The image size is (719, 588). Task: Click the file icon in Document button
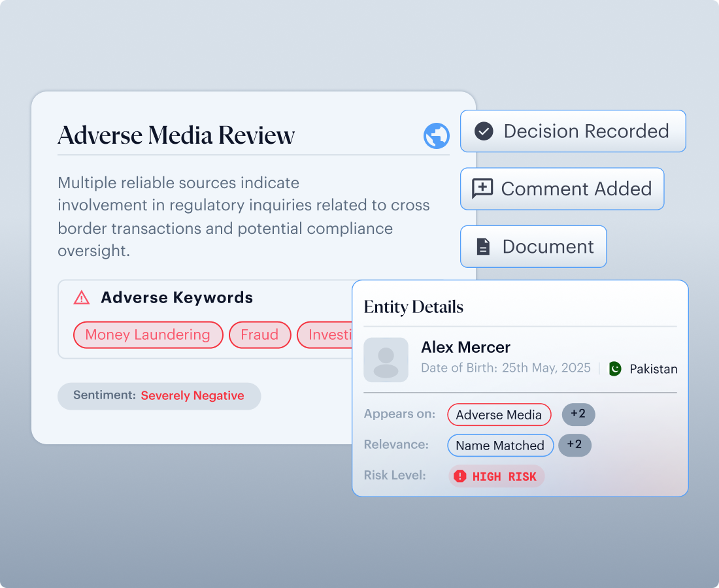pyautogui.click(x=483, y=246)
